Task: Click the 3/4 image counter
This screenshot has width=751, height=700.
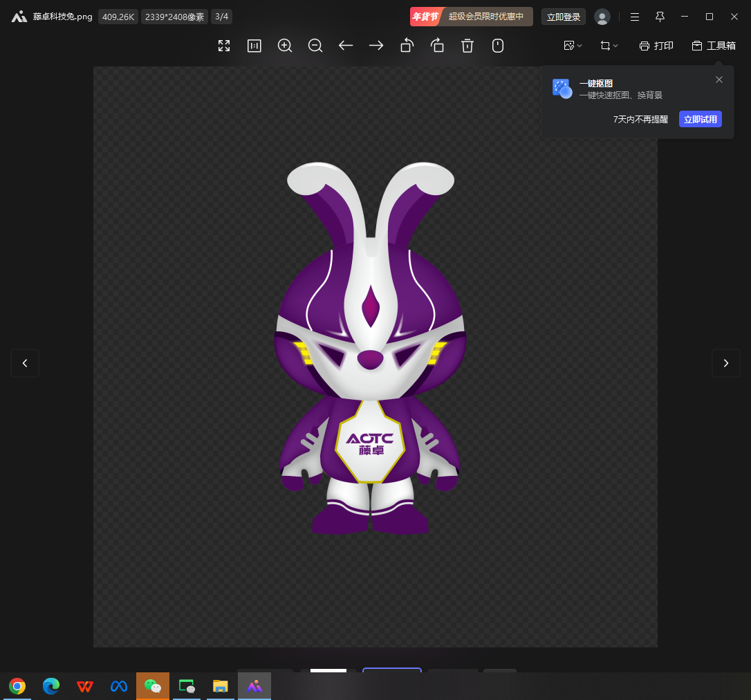Action: (x=222, y=17)
